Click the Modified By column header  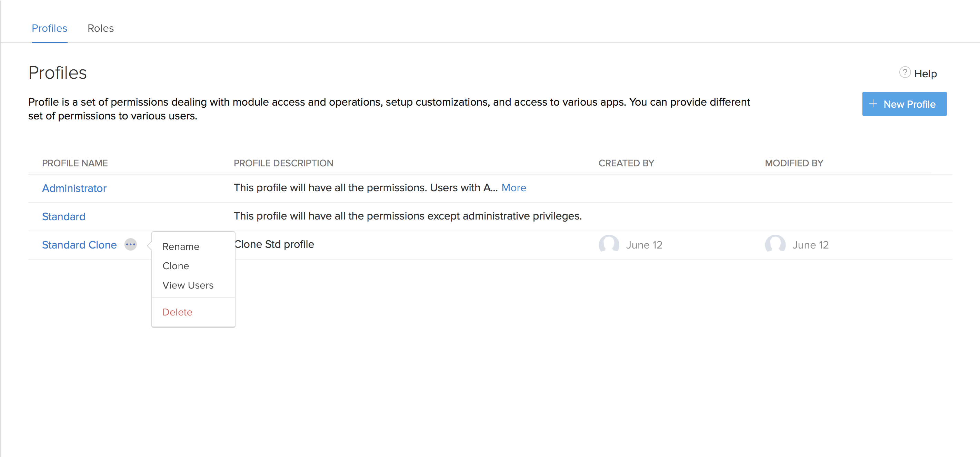[x=794, y=163]
